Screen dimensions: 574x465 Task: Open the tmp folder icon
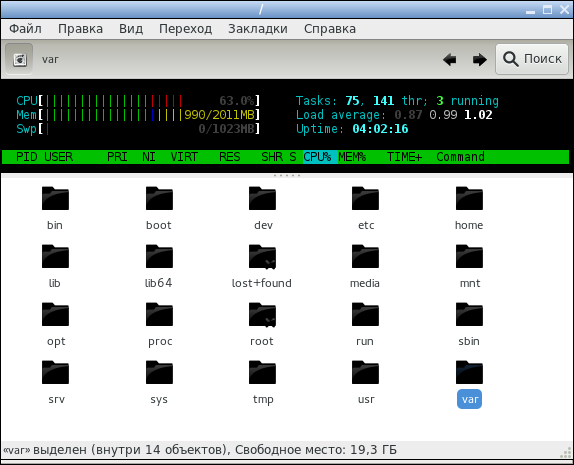click(262, 372)
